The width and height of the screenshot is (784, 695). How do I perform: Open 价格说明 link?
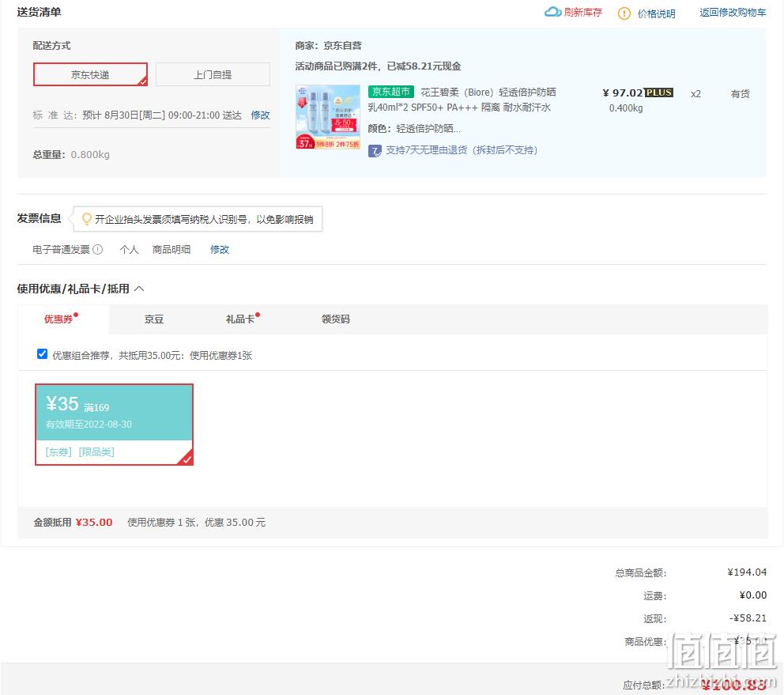click(x=656, y=14)
